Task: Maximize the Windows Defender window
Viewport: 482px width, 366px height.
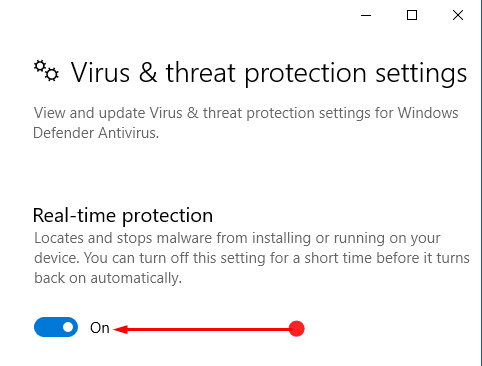Action: tap(412, 15)
